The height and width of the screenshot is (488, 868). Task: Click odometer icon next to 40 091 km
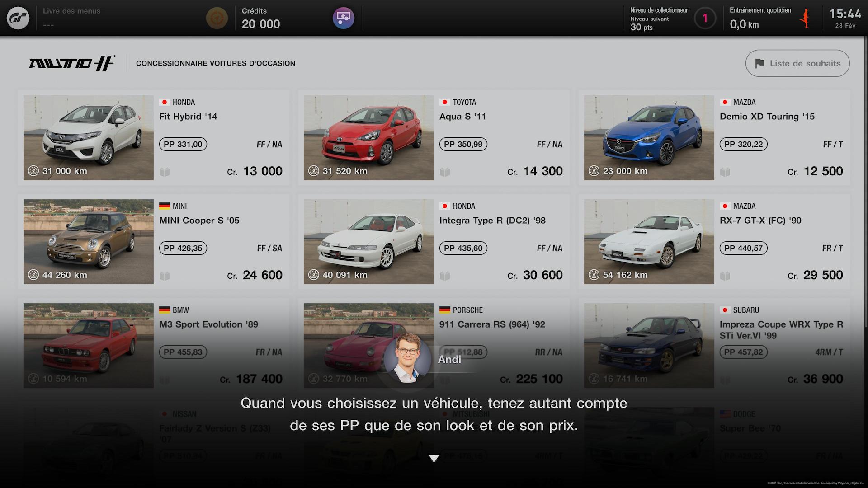coord(314,275)
